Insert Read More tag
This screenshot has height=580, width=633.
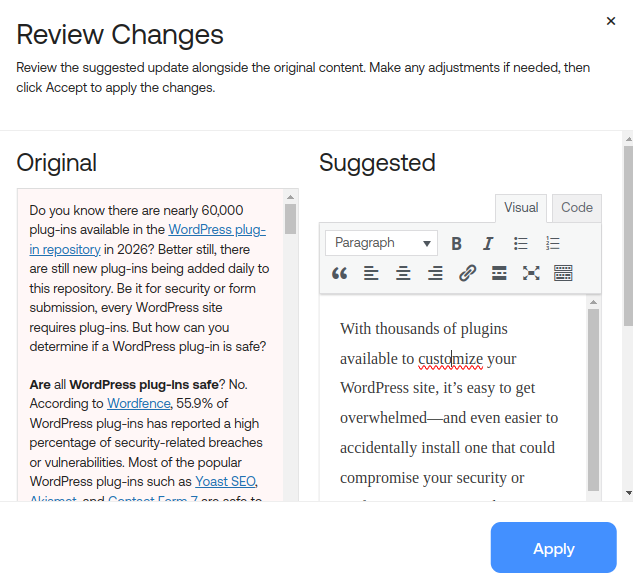click(499, 273)
